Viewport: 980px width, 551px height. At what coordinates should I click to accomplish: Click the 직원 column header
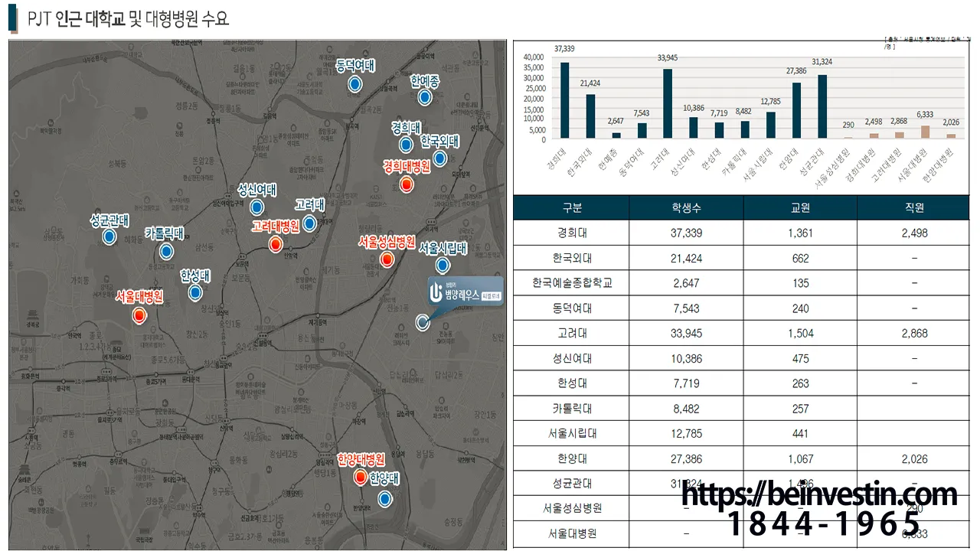coord(914,208)
